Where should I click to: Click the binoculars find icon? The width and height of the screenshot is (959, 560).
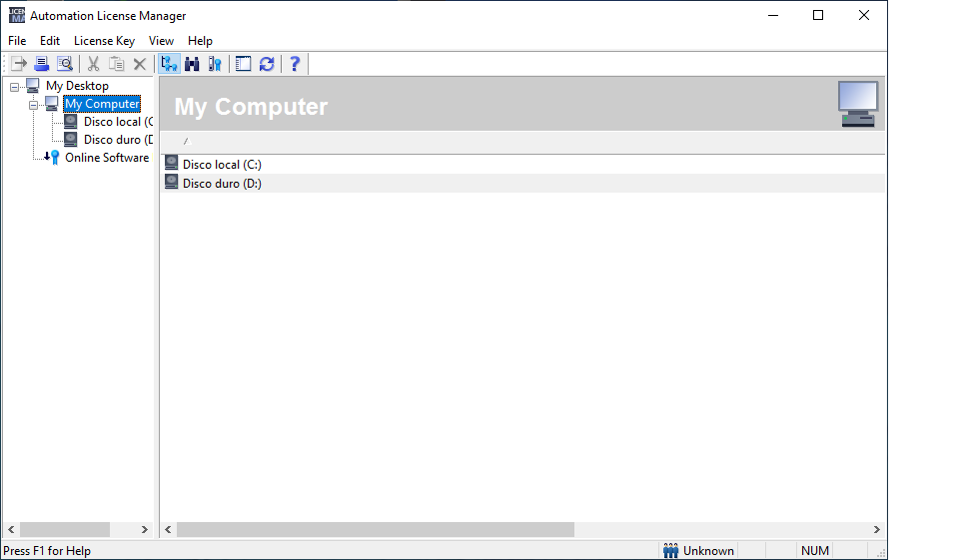[192, 64]
